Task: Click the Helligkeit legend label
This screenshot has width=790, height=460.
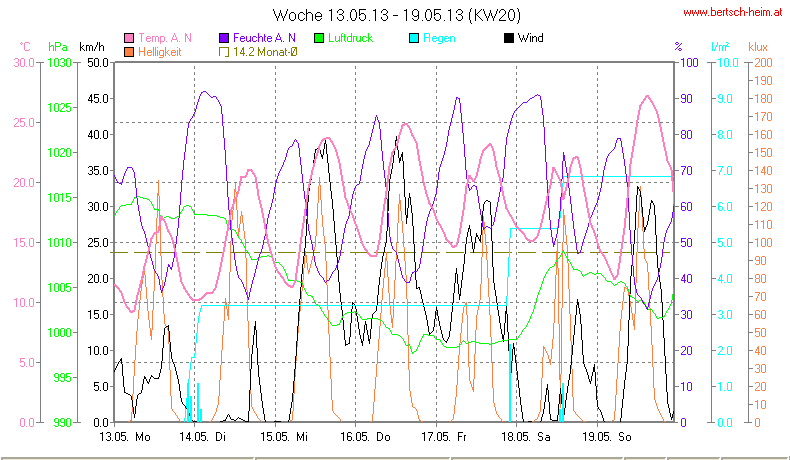Action: (x=159, y=52)
